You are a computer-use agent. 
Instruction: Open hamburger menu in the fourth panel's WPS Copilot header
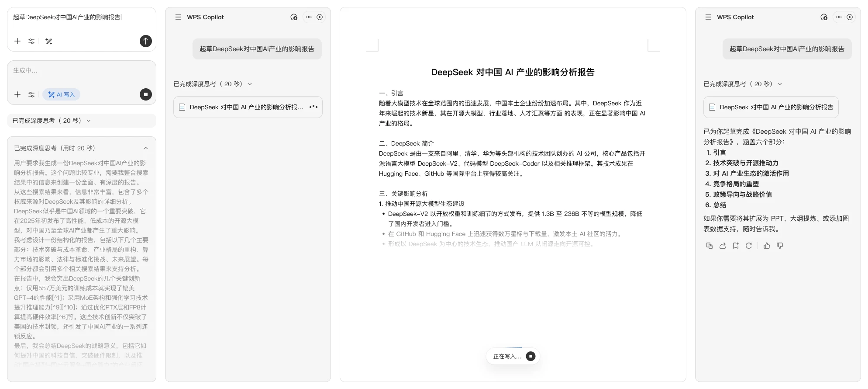(x=708, y=17)
